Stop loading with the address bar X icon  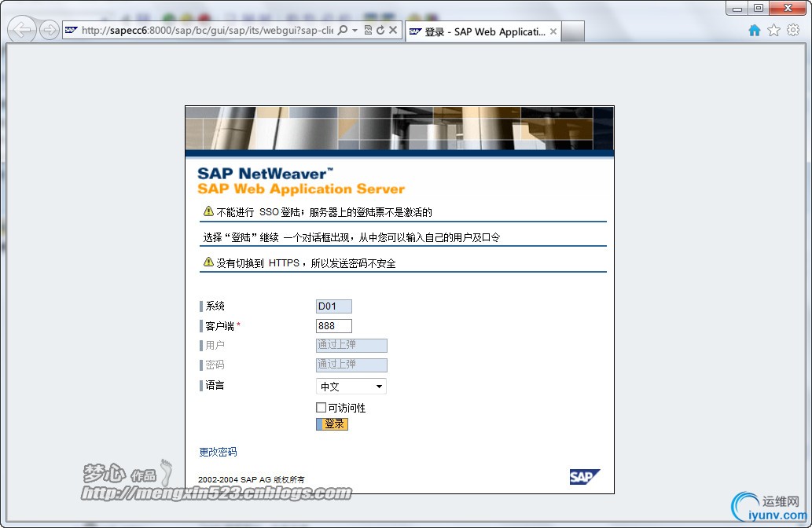[x=393, y=30]
